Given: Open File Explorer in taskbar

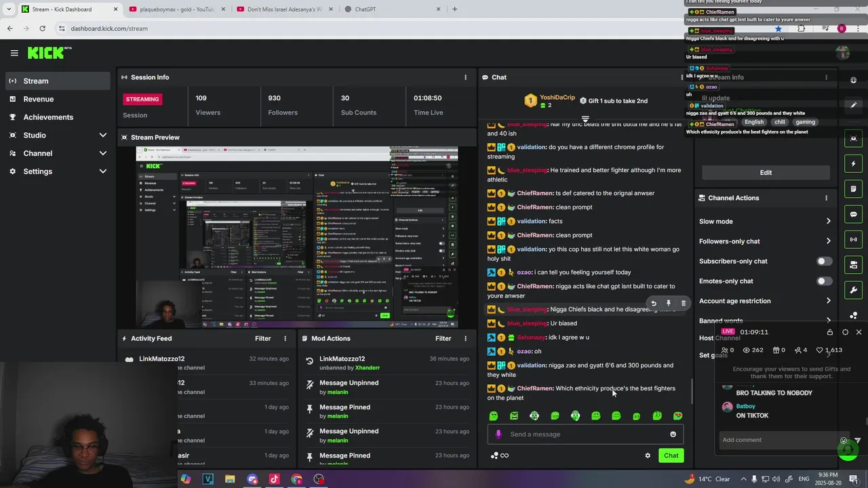Looking at the screenshot, I should coord(230,479).
